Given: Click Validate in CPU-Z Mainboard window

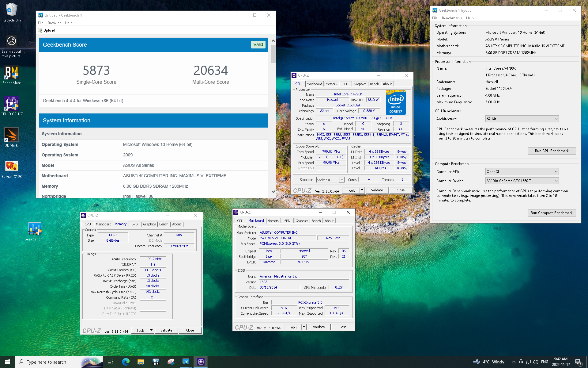Looking at the screenshot, I should point(319,327).
